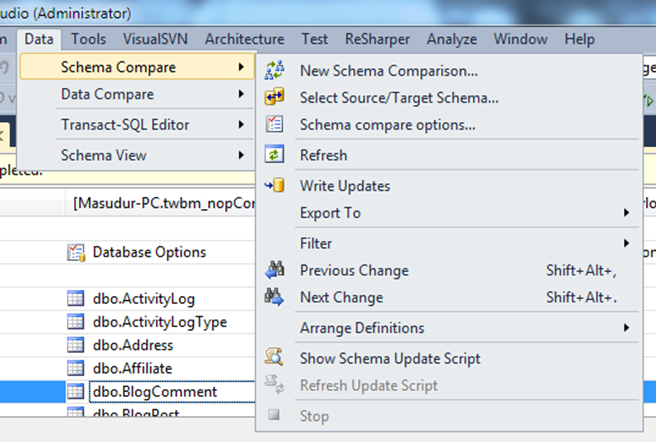Open the Data Compare submenu
Viewport: 656px width, 442px height.
pyautogui.click(x=107, y=95)
